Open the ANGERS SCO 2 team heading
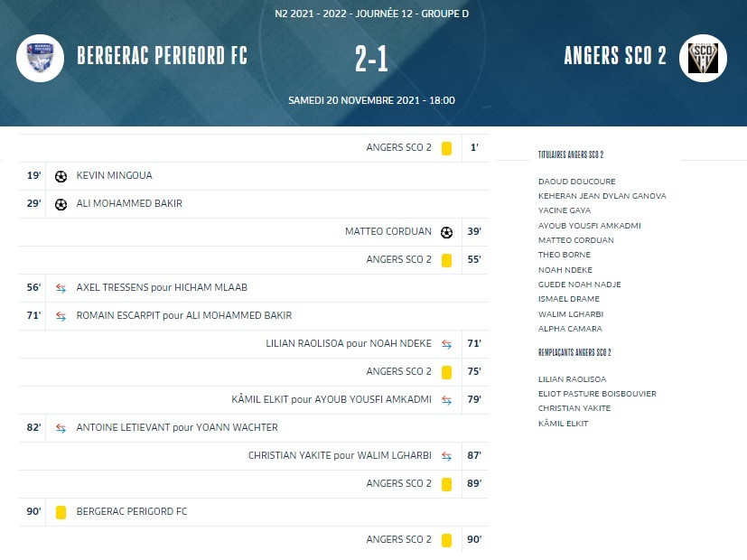 click(x=615, y=56)
